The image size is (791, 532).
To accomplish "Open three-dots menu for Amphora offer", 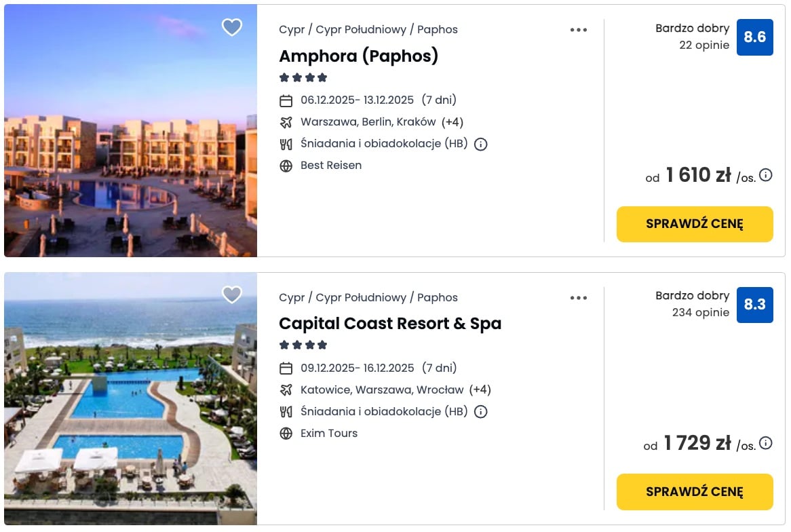I will (x=579, y=30).
